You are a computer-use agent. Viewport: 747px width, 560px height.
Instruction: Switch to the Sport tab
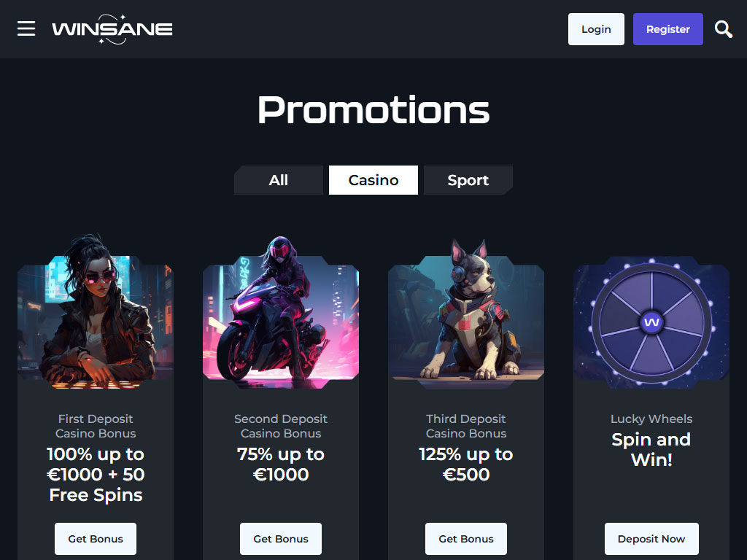468,180
